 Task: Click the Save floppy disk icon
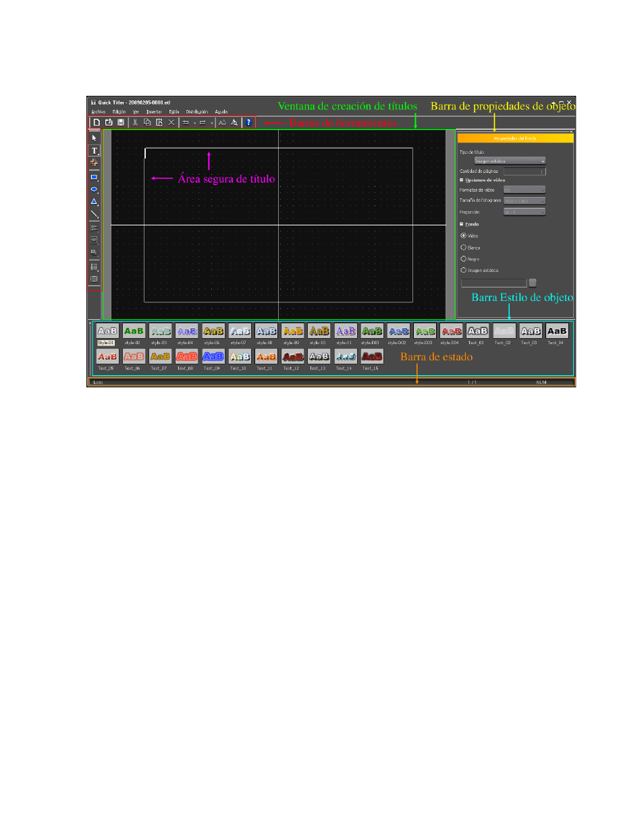point(121,123)
